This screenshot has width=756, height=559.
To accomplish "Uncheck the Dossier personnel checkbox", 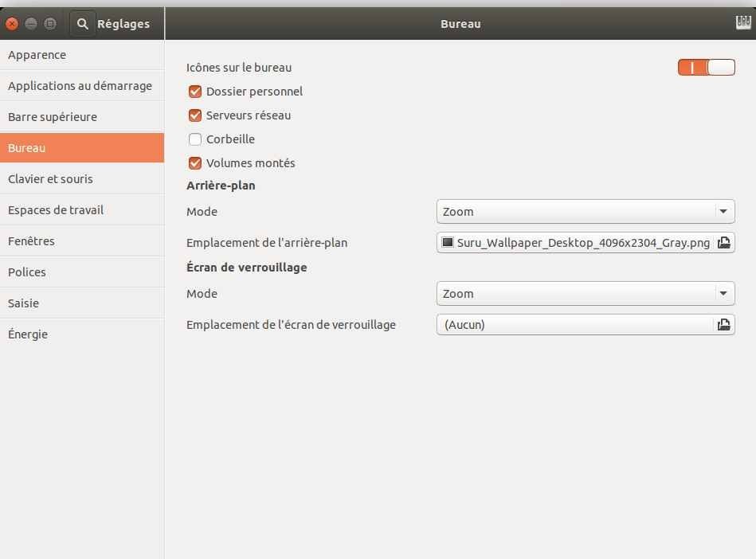I will [195, 92].
